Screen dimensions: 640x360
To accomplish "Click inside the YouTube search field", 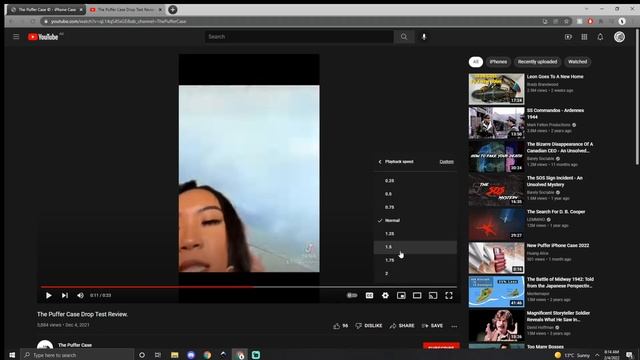I will click(x=299, y=37).
